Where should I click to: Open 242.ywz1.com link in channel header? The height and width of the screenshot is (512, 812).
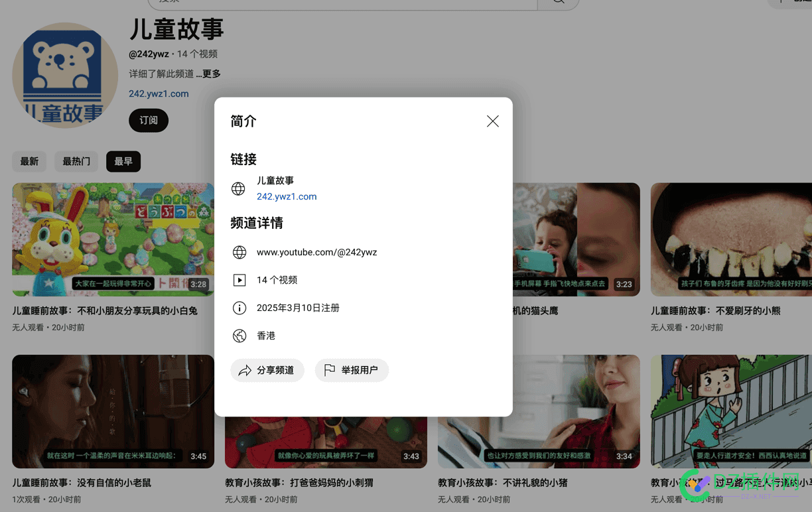[159, 94]
